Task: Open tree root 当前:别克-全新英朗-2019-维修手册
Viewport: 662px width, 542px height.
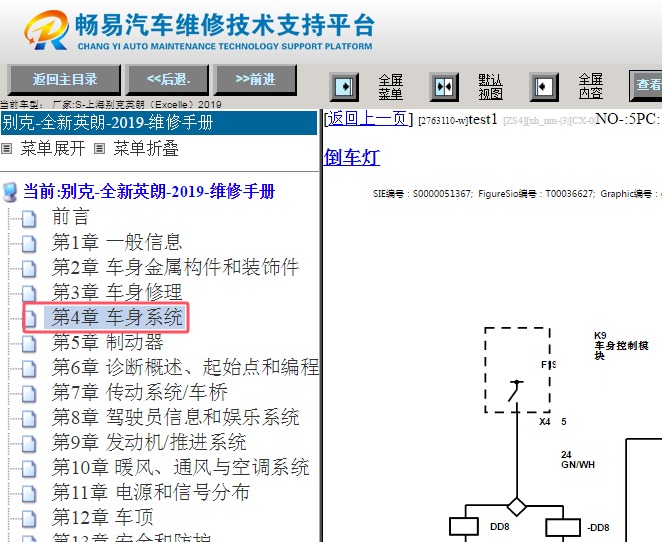Action: pos(149,192)
